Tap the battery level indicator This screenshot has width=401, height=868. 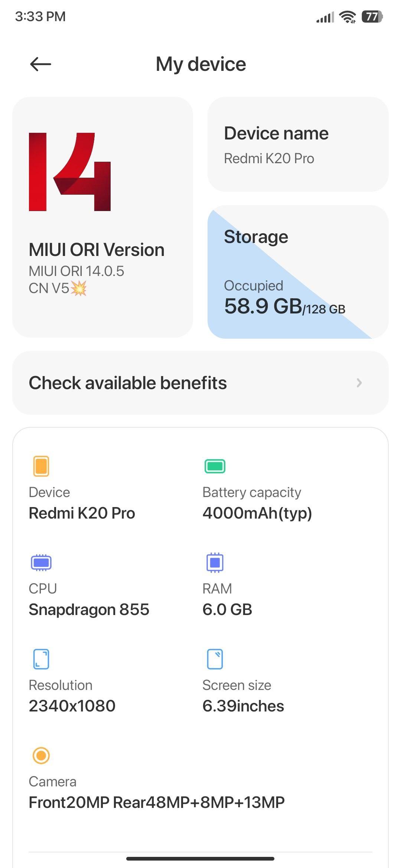[372, 17]
